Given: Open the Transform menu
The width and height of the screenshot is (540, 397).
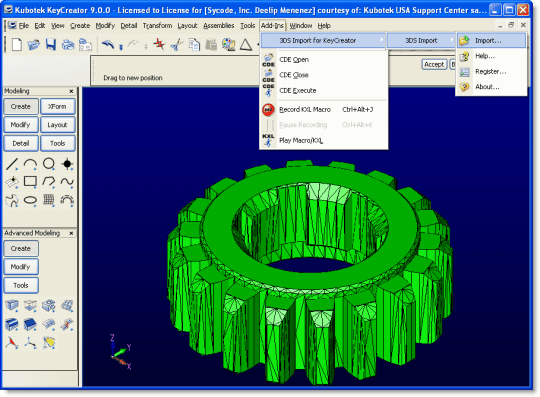Looking at the screenshot, I should [157, 26].
